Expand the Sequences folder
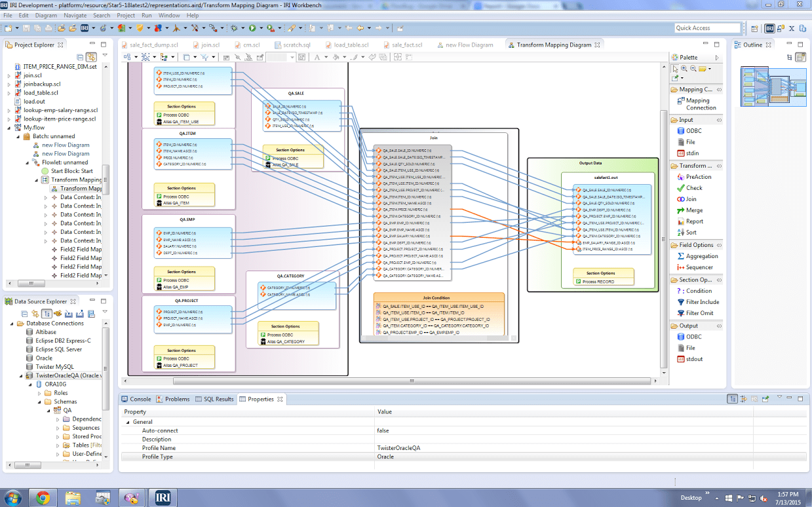Image resolution: width=812 pixels, height=507 pixels. pyautogui.click(x=58, y=428)
